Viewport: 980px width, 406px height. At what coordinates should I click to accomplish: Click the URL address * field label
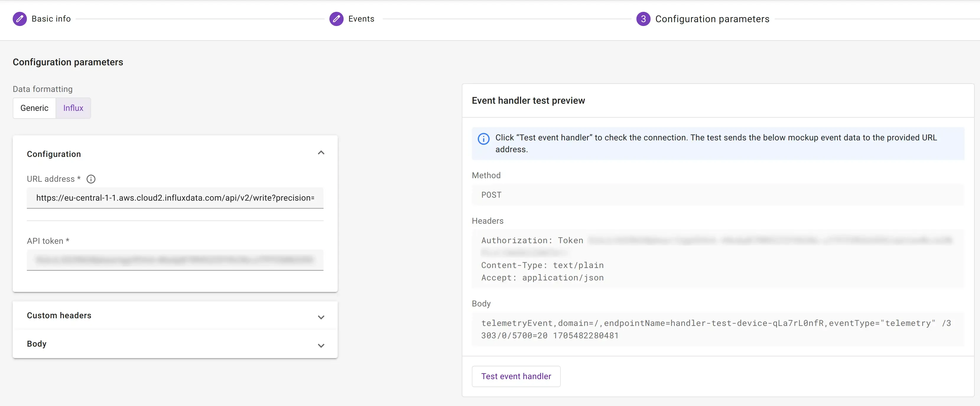pyautogui.click(x=54, y=179)
